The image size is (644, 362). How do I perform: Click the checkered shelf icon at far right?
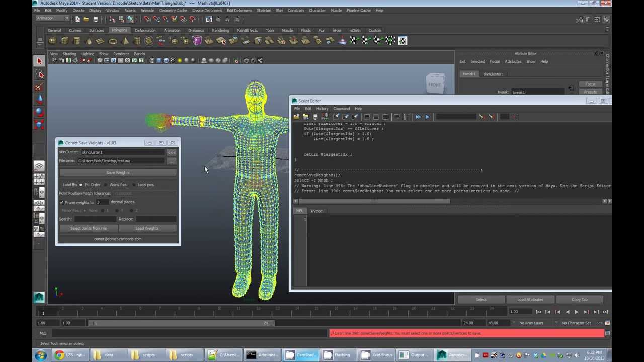pyautogui.click(x=403, y=41)
